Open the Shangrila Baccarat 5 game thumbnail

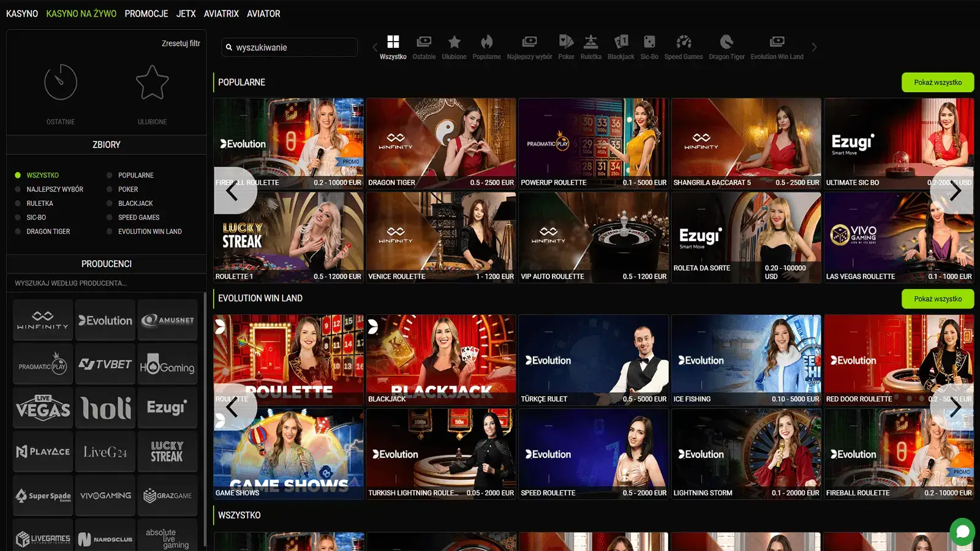(x=746, y=143)
